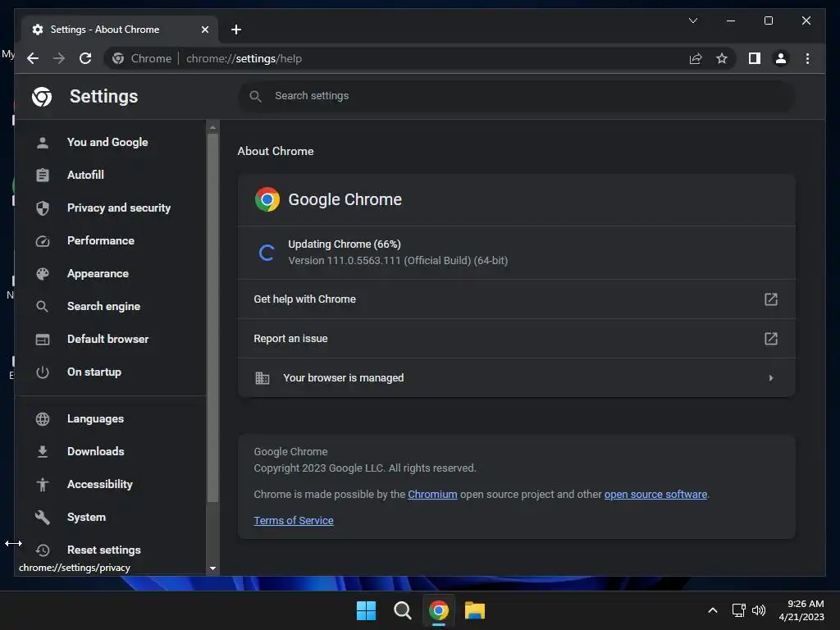
Task: Open the side panel icon
Action: tap(755, 58)
